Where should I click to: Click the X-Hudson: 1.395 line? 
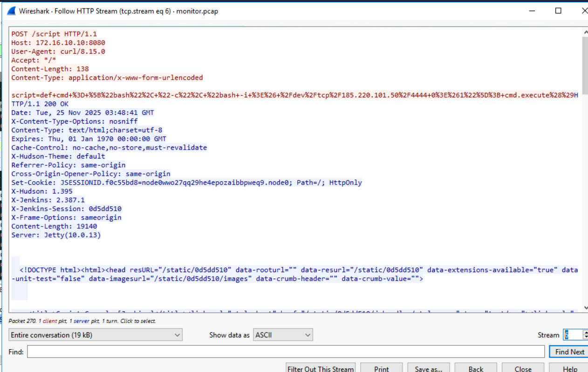coord(42,191)
